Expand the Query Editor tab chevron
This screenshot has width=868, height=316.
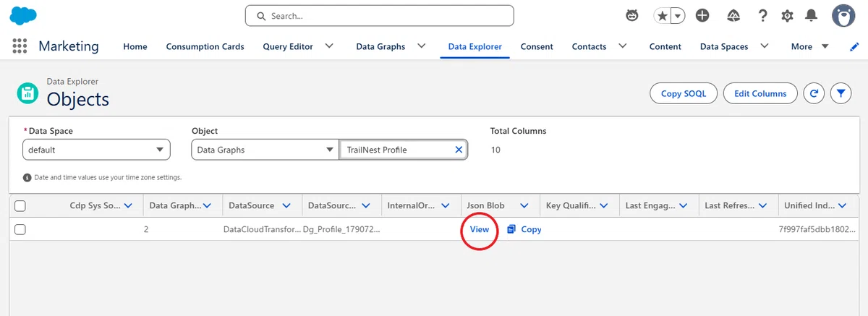click(329, 46)
